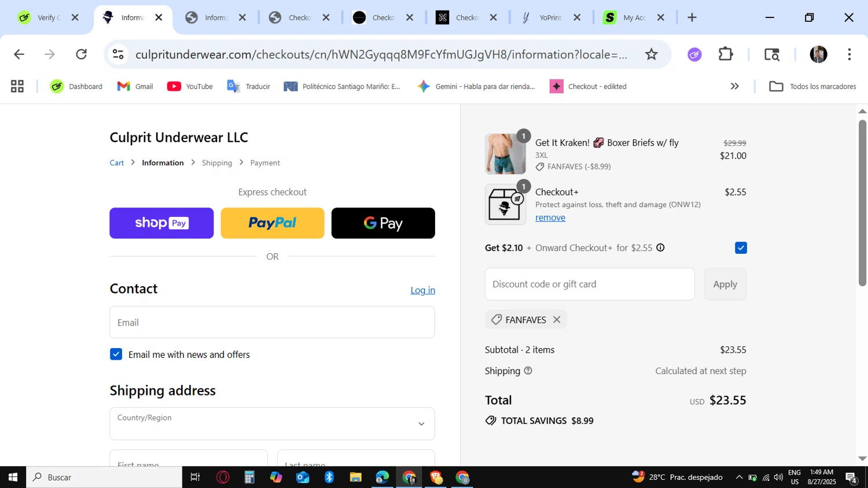
Task: Open the purple round extension icon
Action: click(694, 54)
